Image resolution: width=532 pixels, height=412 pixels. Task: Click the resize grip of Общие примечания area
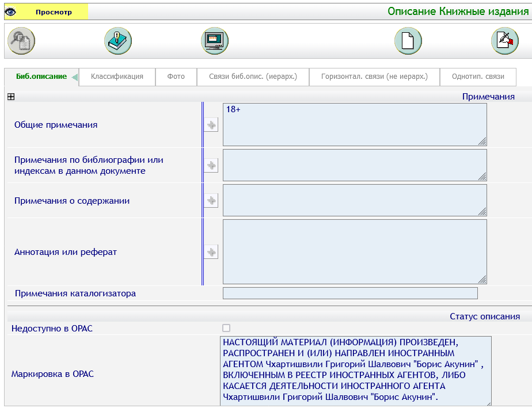[482, 142]
